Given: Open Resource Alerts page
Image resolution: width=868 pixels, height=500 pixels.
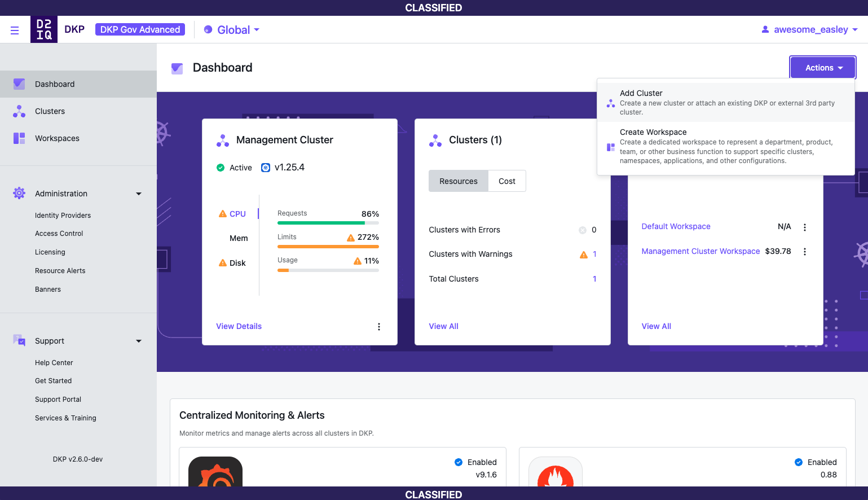Looking at the screenshot, I should click(x=60, y=271).
